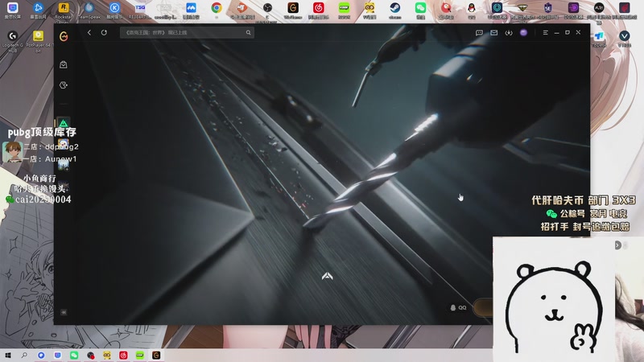
Task: Open NetEase Music from the taskbar
Action: pos(123,355)
